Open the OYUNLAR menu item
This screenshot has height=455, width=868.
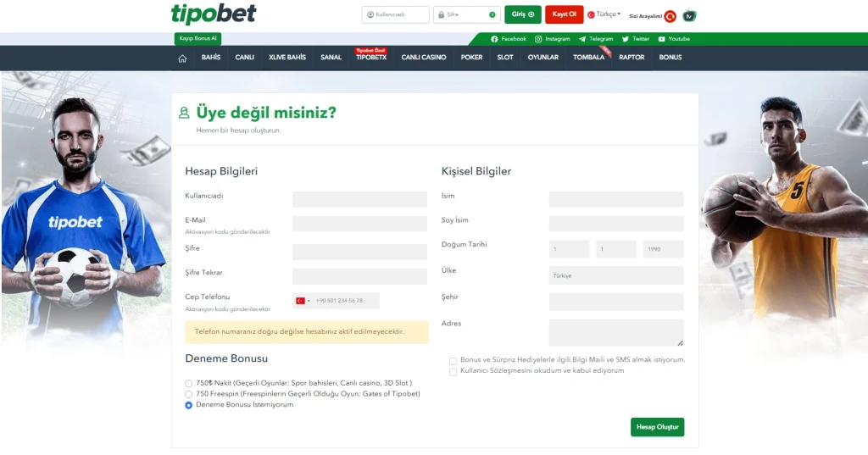[x=543, y=58]
